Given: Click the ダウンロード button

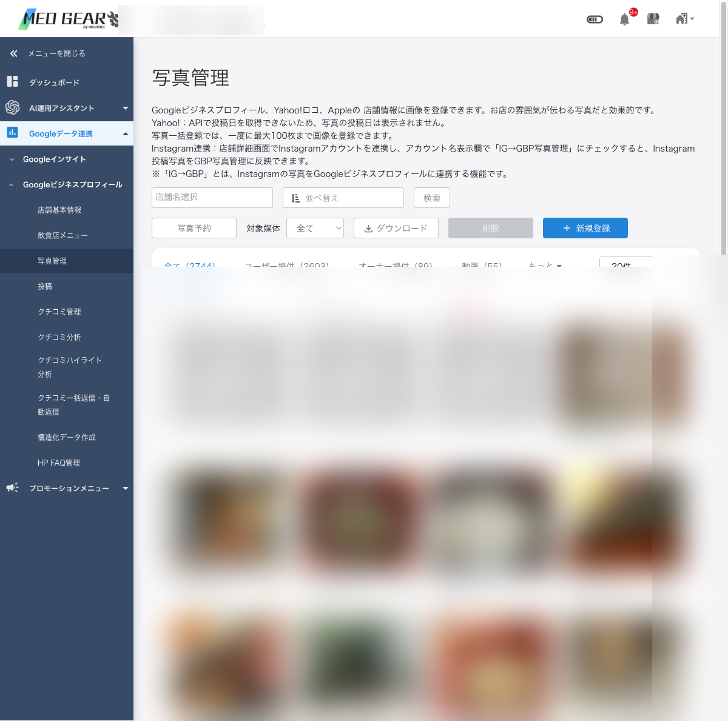Looking at the screenshot, I should (396, 228).
